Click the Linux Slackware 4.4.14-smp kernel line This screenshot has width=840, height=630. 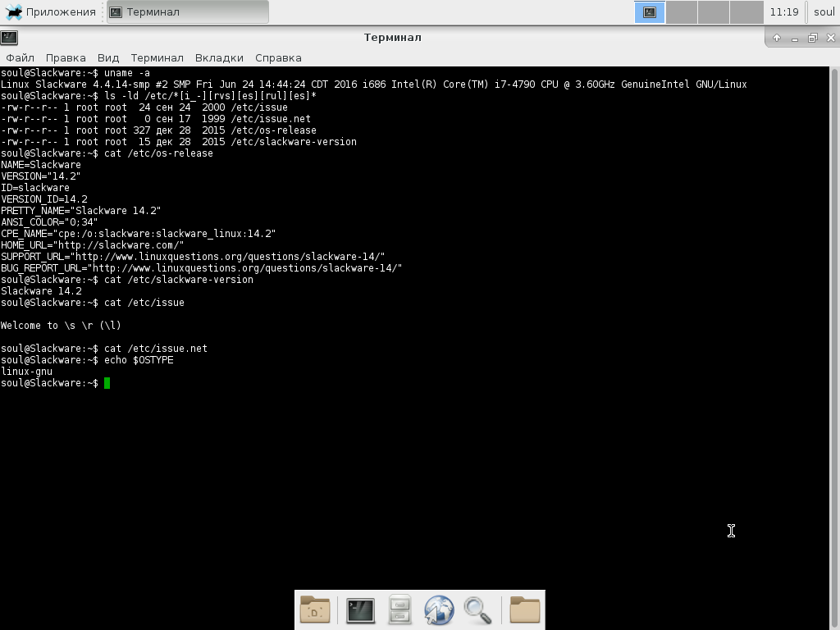coord(374,84)
